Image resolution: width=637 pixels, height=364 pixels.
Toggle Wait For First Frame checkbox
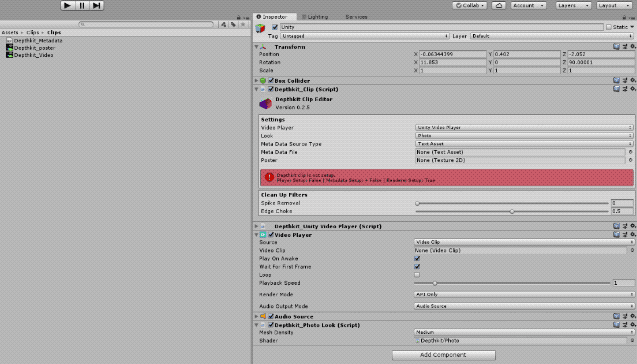click(417, 266)
